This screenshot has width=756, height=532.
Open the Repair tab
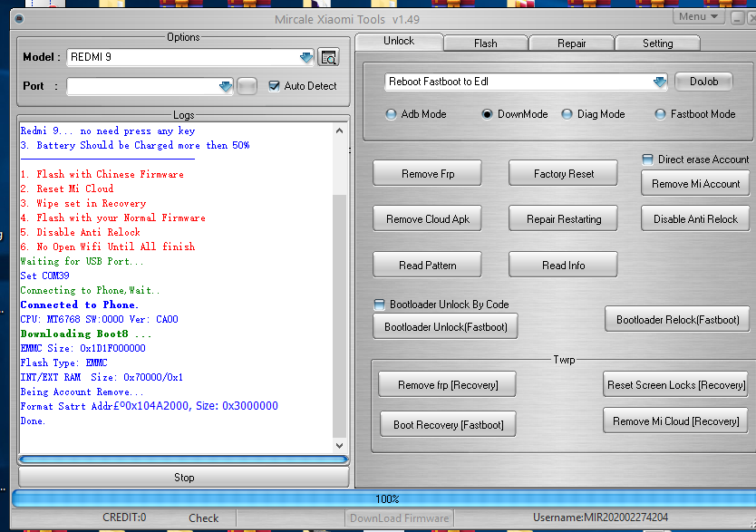(x=571, y=44)
